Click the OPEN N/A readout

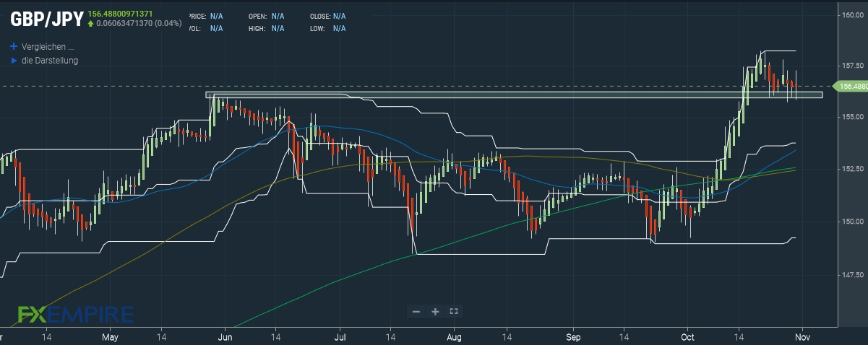click(x=267, y=16)
